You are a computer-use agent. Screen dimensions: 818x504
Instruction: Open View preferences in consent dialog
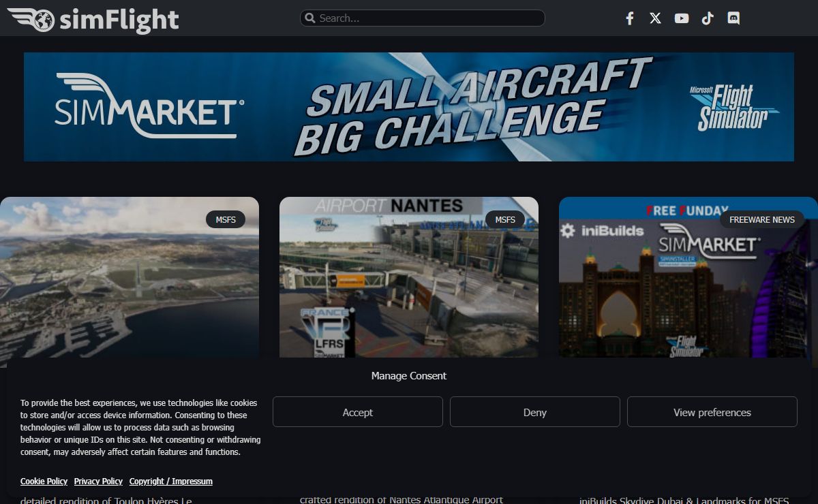(x=712, y=412)
